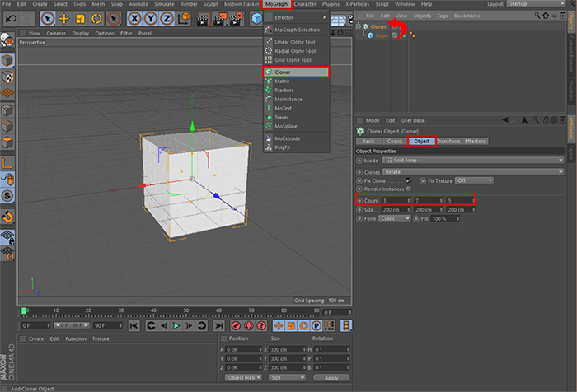Activate the Scale tool
577x392 pixels.
(80, 18)
